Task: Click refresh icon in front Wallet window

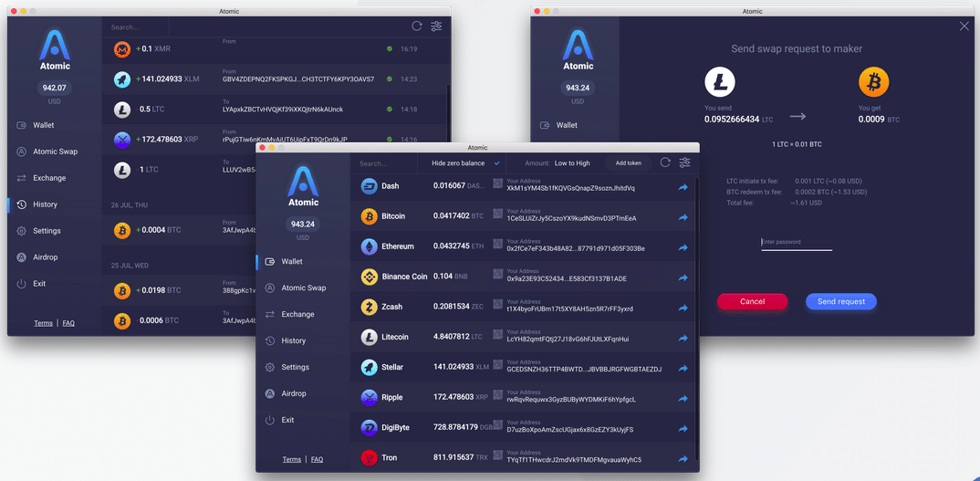Action: (665, 162)
